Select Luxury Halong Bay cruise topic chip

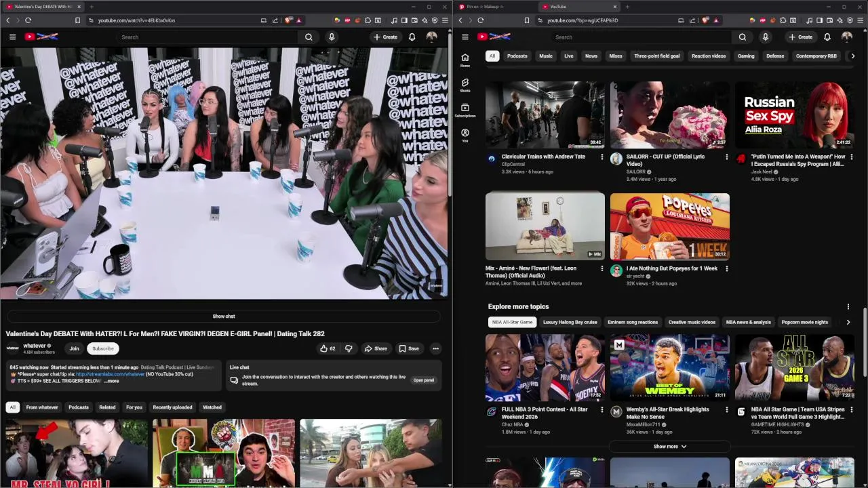(x=570, y=322)
